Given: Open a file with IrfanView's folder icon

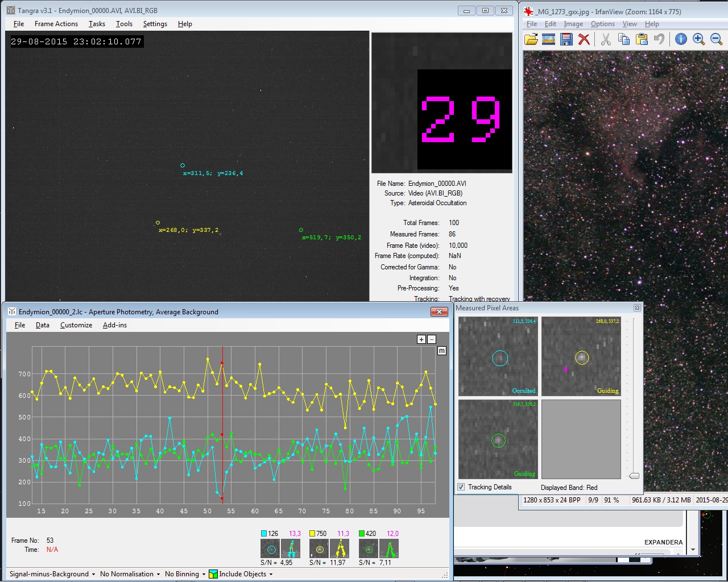Looking at the screenshot, I should tap(531, 39).
